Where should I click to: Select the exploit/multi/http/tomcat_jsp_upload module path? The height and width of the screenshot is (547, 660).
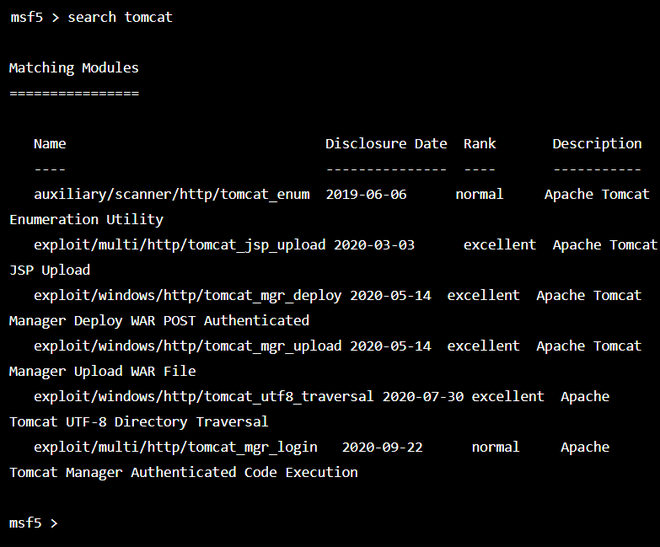180,245
